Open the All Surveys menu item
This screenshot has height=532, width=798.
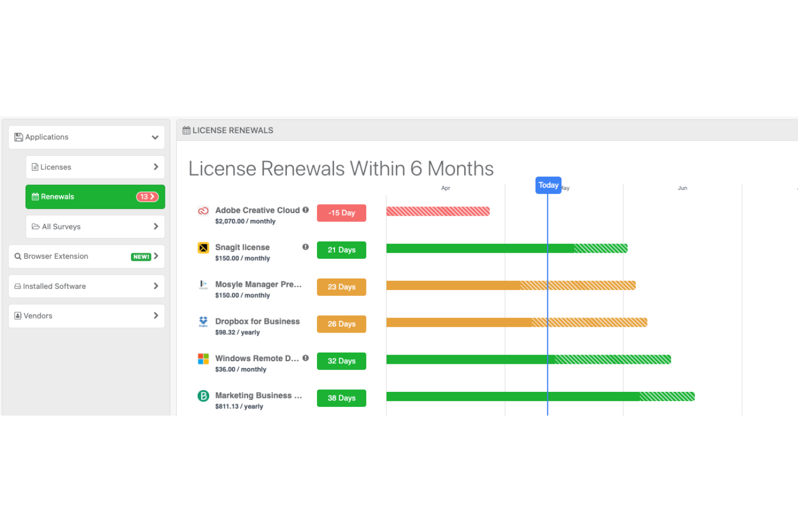[95, 226]
